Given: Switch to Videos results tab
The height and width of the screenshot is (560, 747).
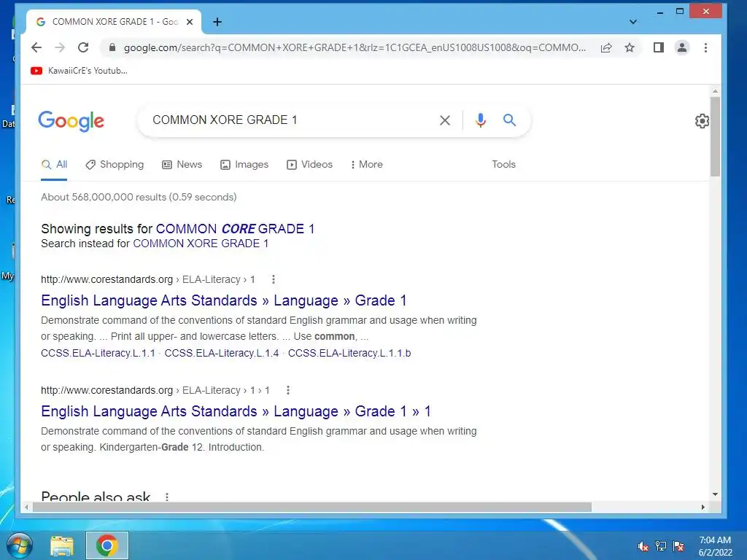Looking at the screenshot, I should pos(309,164).
